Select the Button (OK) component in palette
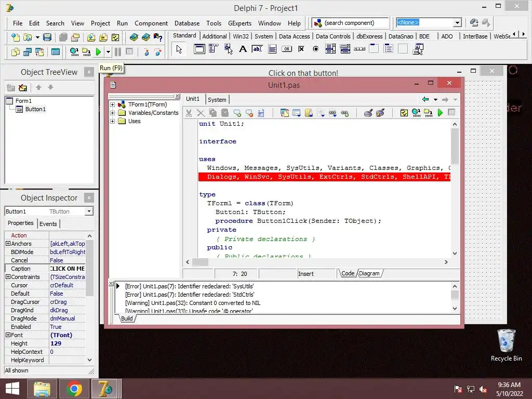The image size is (532, 399). click(287, 49)
